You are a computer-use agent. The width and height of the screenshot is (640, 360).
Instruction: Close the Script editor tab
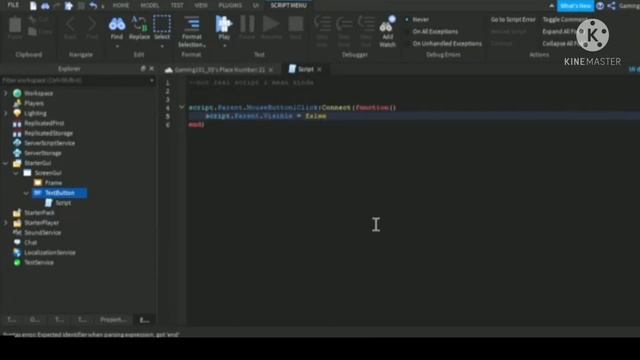pyautogui.click(x=319, y=70)
